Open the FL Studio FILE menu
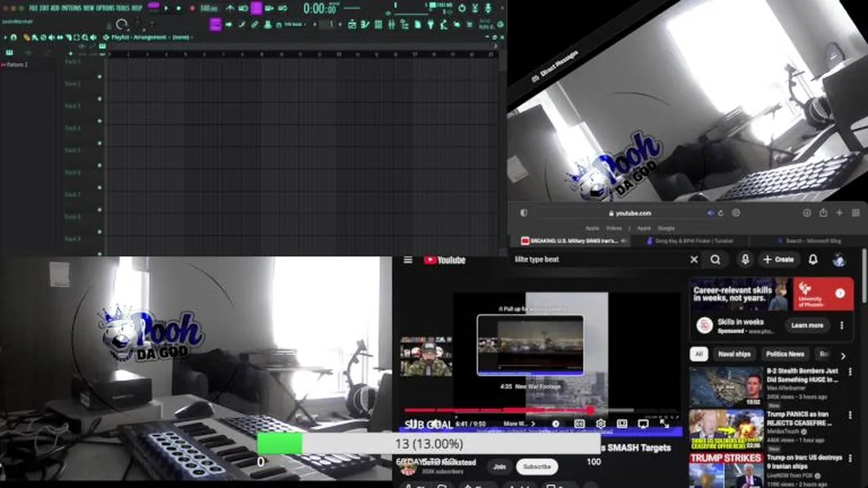Screen dimensions: 868x488 pos(33,7)
